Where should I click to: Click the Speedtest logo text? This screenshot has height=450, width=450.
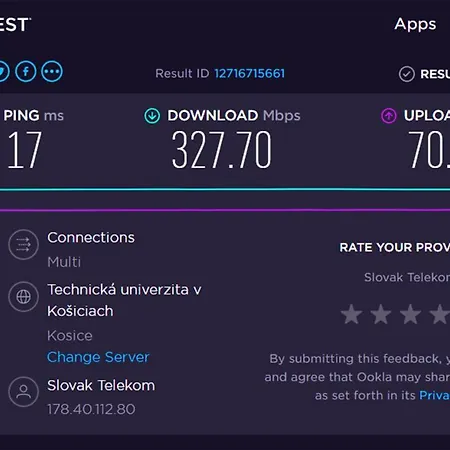pyautogui.click(x=15, y=25)
